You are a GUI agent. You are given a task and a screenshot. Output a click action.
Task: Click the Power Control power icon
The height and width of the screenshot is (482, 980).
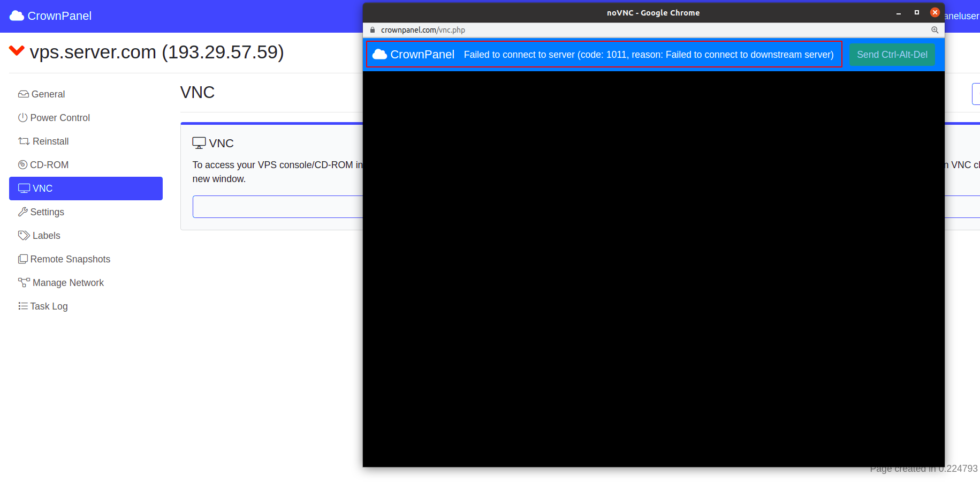point(23,118)
